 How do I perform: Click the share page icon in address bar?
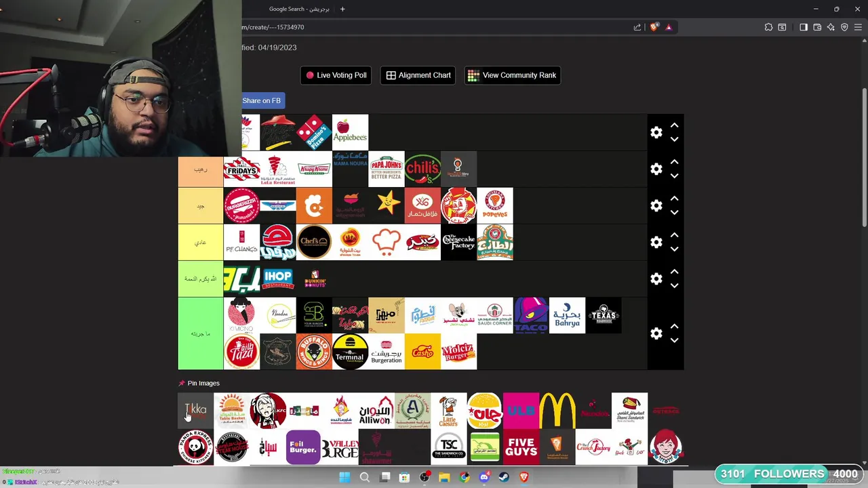point(637,27)
